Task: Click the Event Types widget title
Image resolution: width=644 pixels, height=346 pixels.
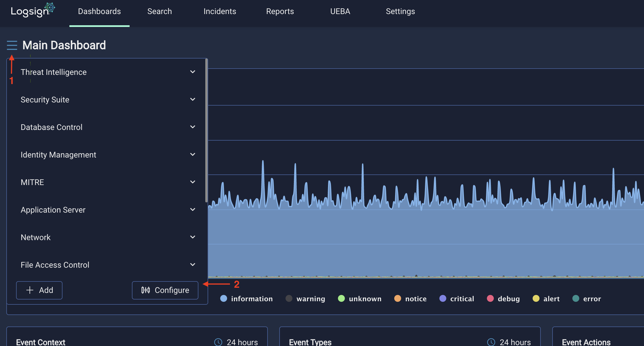Action: [x=310, y=342]
